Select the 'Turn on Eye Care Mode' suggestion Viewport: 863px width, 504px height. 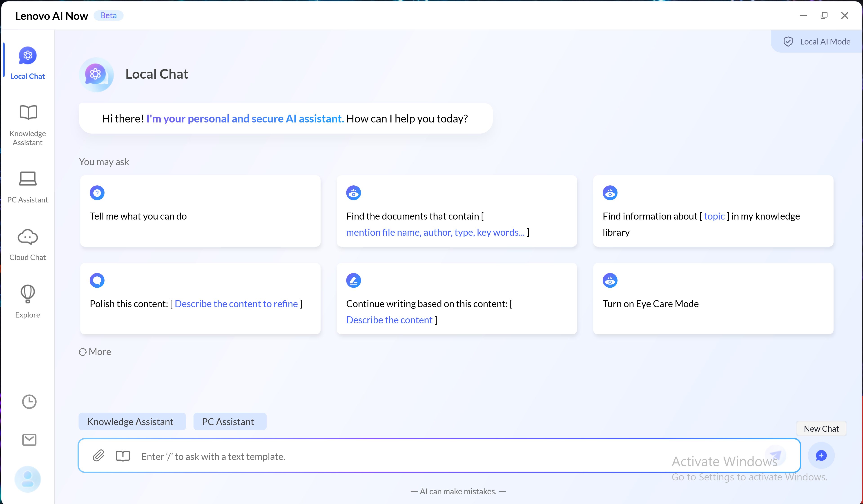[x=713, y=299]
